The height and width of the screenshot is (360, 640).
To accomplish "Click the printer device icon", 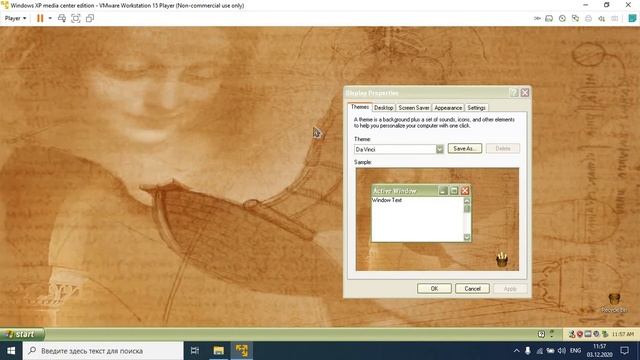I will pos(588,18).
